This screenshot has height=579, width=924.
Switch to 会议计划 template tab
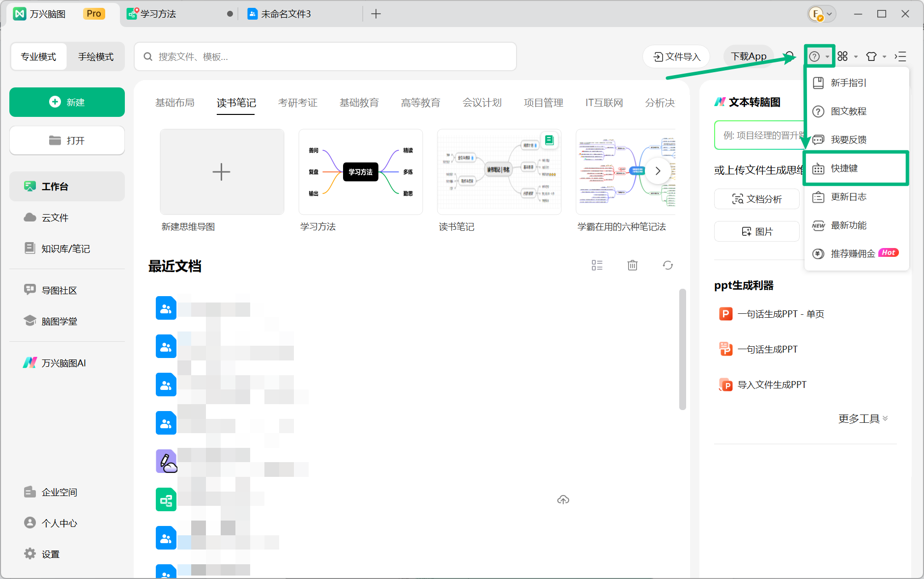(x=482, y=103)
